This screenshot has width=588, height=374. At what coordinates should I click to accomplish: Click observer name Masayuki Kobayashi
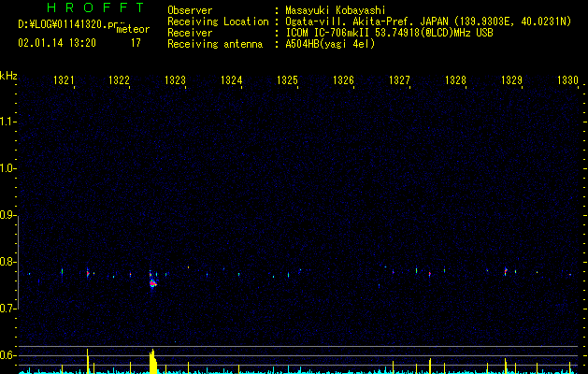point(335,10)
